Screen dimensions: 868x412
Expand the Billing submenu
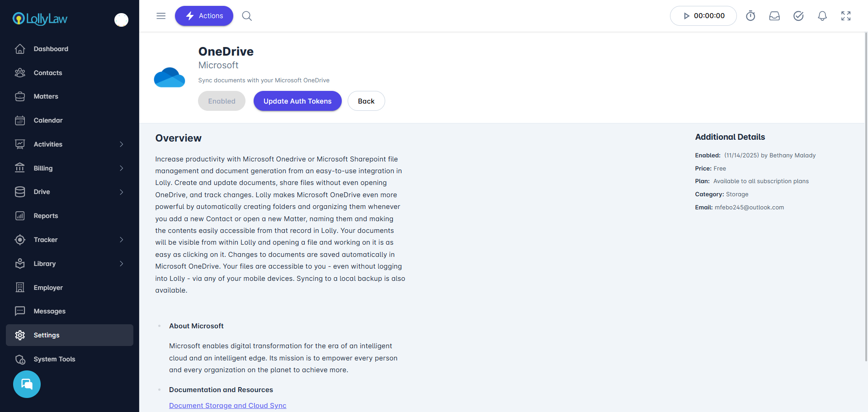coord(121,168)
